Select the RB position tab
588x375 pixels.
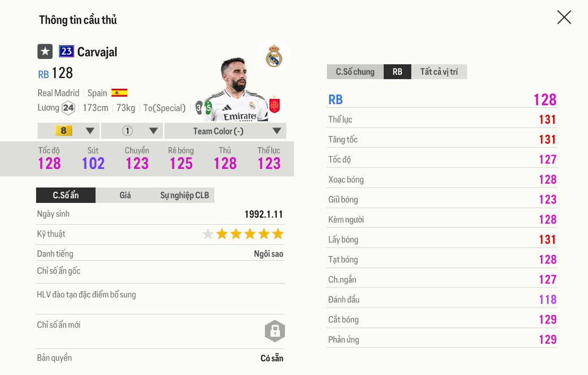click(x=397, y=72)
